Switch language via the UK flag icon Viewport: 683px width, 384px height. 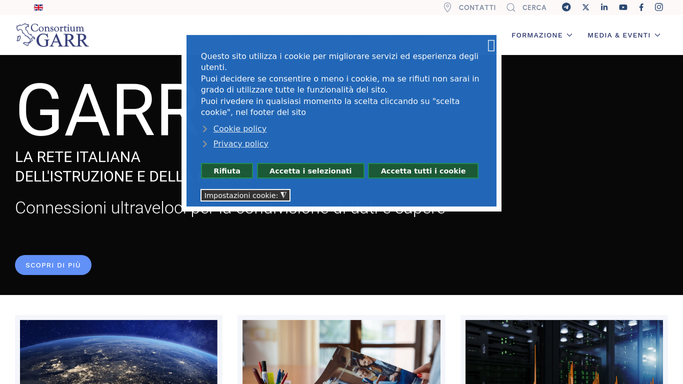(38, 7)
